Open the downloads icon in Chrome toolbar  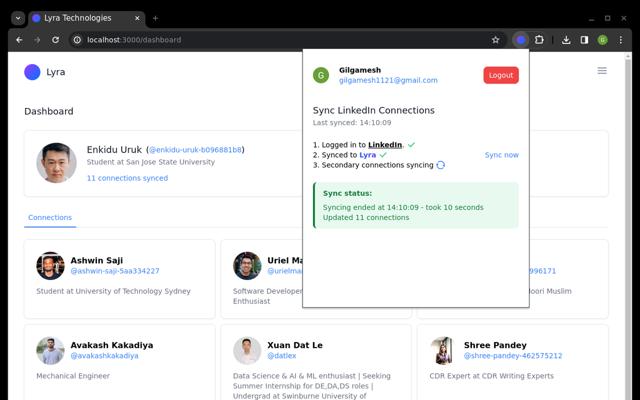(566, 40)
